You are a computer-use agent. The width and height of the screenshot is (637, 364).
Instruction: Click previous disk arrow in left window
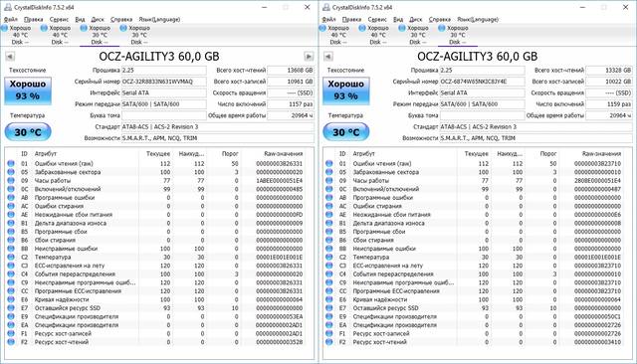click(10, 57)
